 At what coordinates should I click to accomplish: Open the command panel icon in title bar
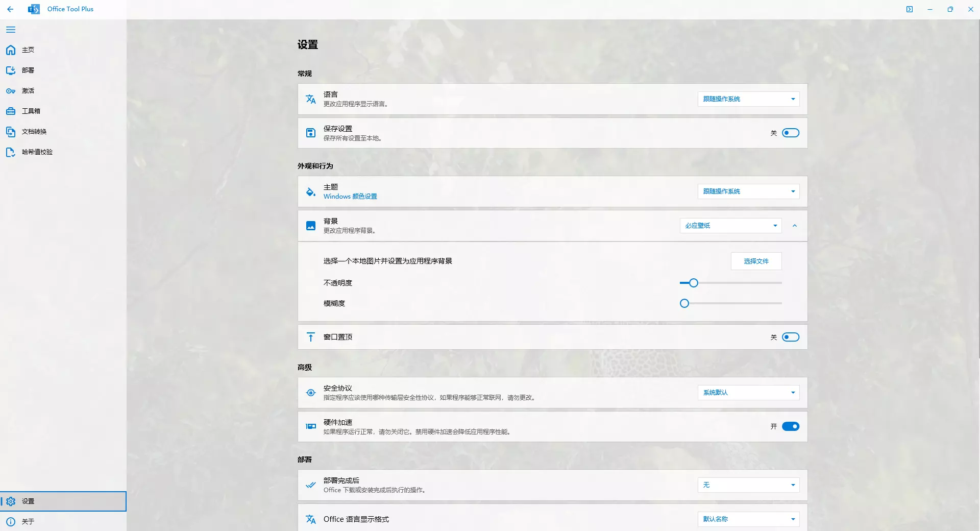tap(910, 9)
